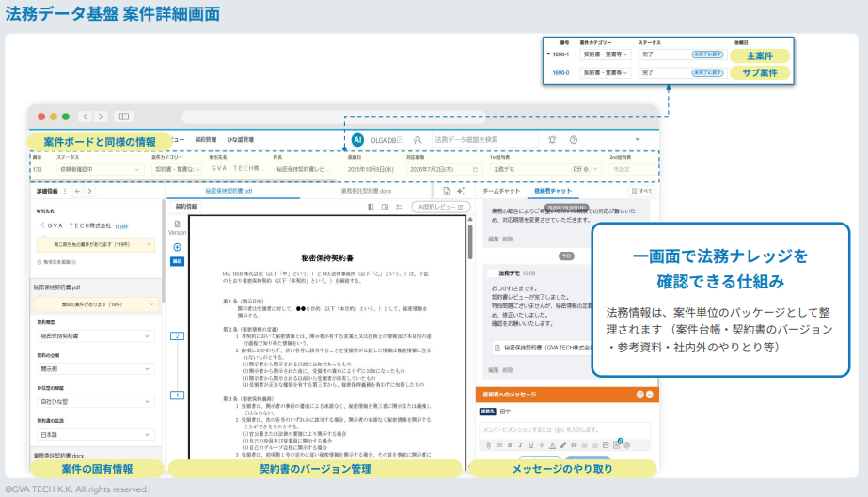This screenshot has width=868, height=497.
Task: Click the left panel layout icon
Action: (x=371, y=207)
